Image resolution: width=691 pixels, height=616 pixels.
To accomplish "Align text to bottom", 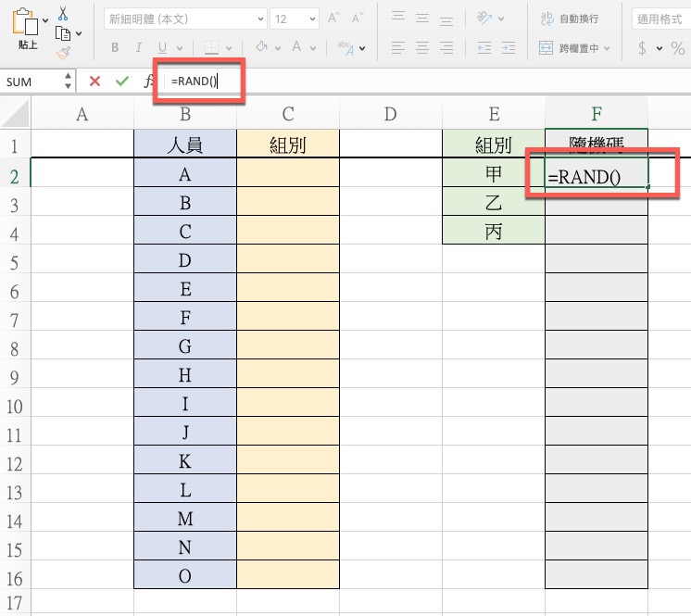I will [x=446, y=19].
